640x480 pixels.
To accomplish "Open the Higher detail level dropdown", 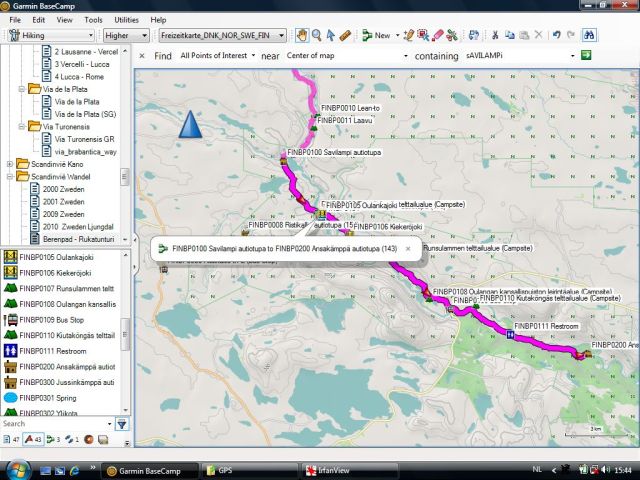I will (128, 35).
